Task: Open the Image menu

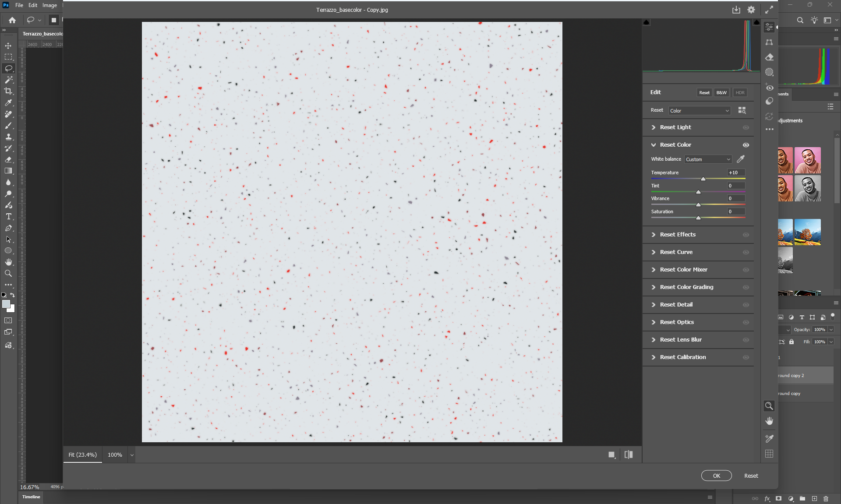Action: [49, 5]
